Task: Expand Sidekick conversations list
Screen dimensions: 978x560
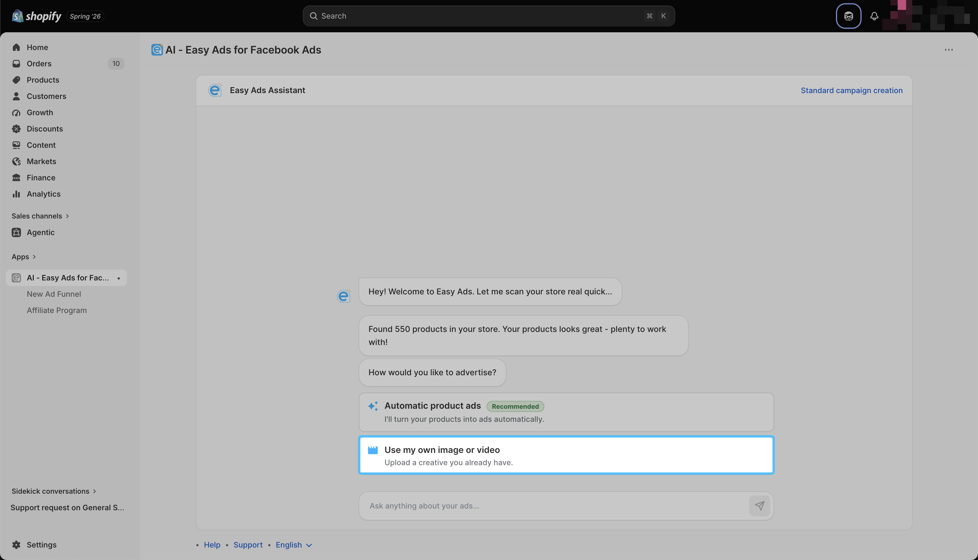Action: [x=54, y=491]
